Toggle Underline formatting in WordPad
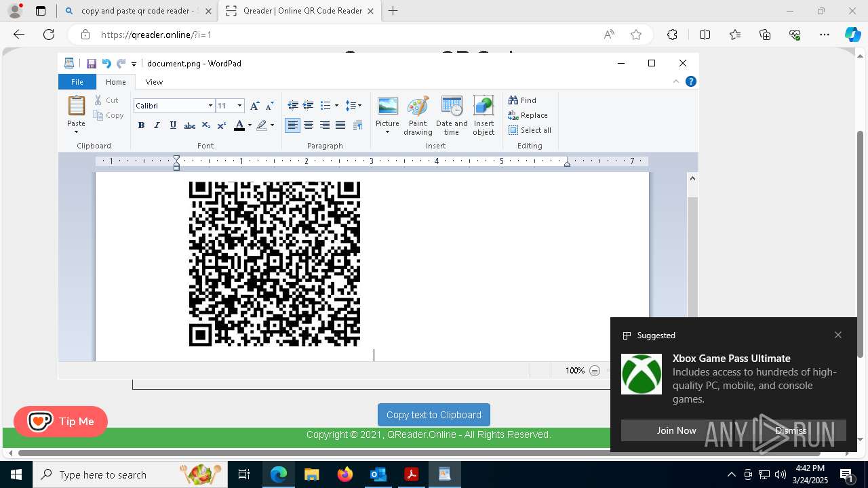This screenshot has height=488, width=868. 173,125
